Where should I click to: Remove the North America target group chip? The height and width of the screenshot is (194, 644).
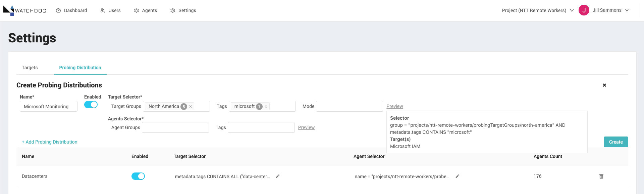pyautogui.click(x=191, y=107)
